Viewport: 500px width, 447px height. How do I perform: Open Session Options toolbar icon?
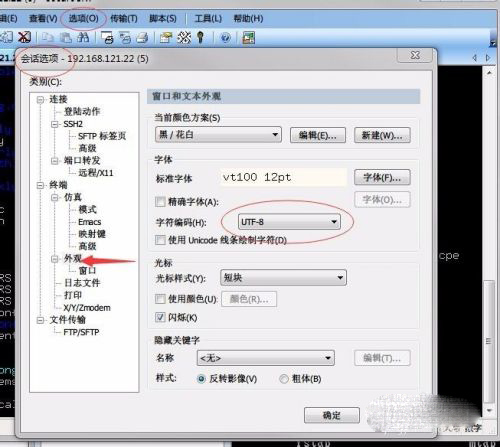click(x=166, y=37)
